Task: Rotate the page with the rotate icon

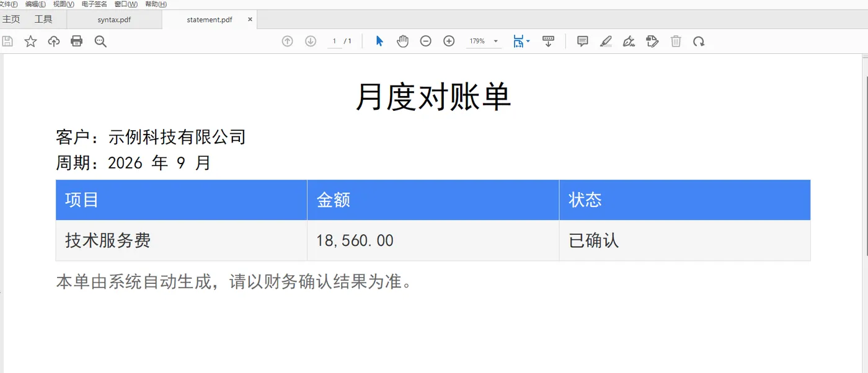Action: (x=699, y=42)
